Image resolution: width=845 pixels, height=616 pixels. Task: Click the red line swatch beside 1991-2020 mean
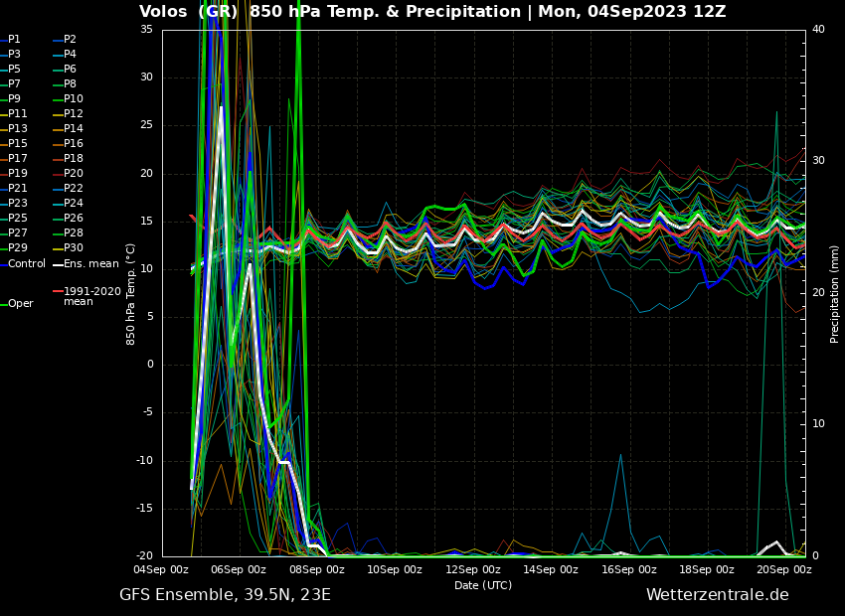(x=57, y=292)
